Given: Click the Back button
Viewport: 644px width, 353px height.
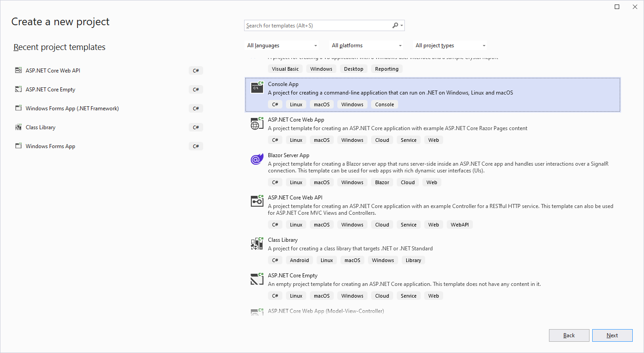Looking at the screenshot, I should (x=569, y=335).
